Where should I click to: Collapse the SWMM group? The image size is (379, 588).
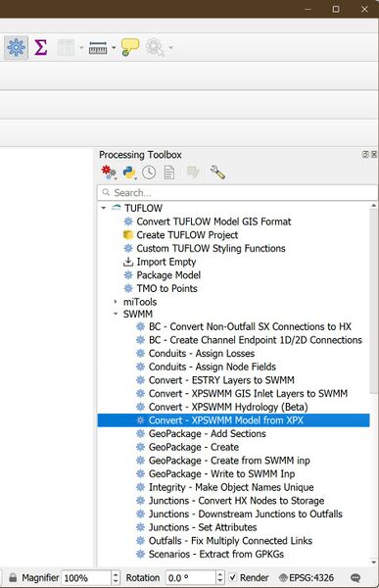[116, 314]
